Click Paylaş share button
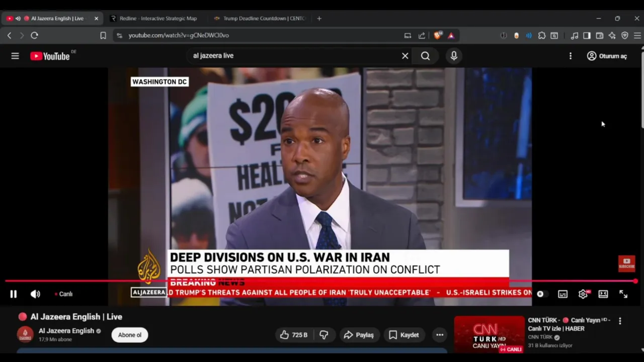The width and height of the screenshot is (644, 362). click(359, 335)
